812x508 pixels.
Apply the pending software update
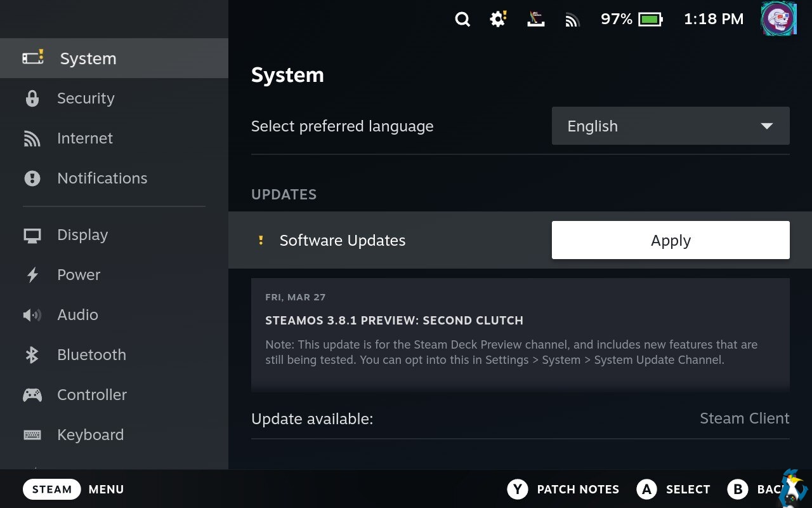pyautogui.click(x=670, y=240)
